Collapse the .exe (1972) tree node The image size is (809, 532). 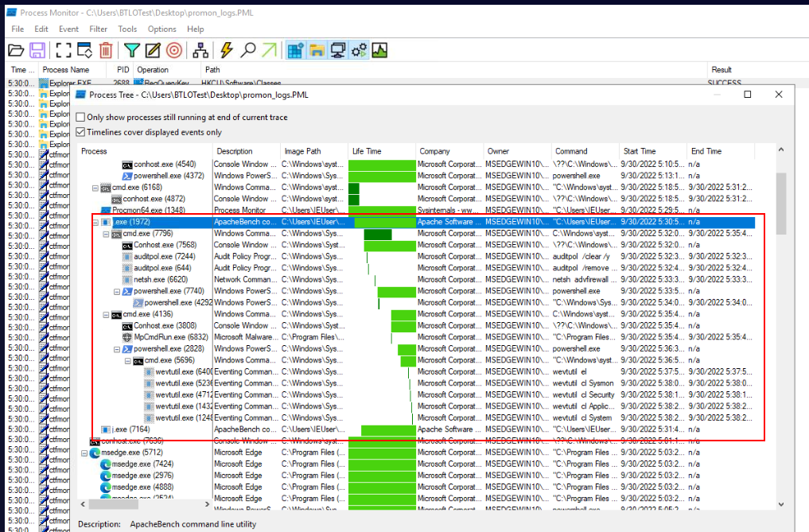tap(95, 223)
